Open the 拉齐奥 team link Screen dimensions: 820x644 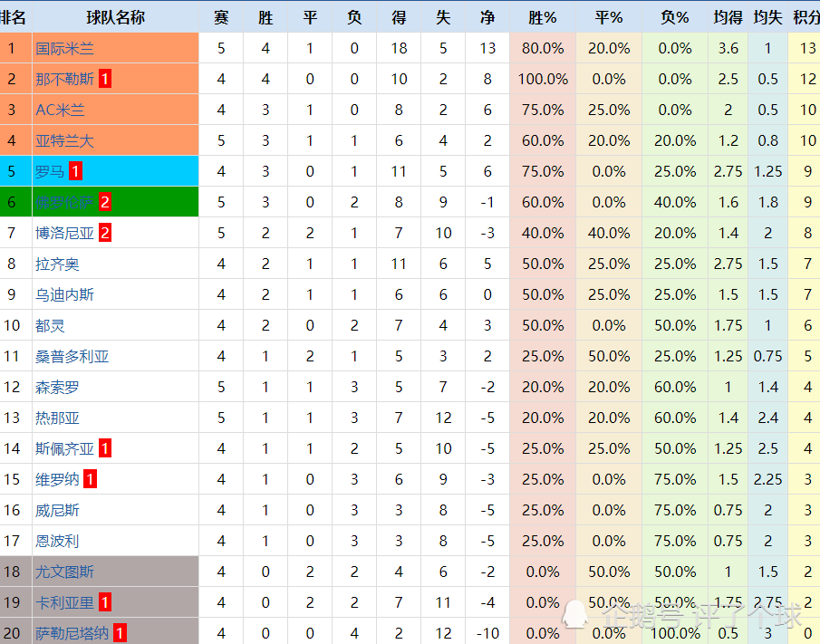coord(57,264)
